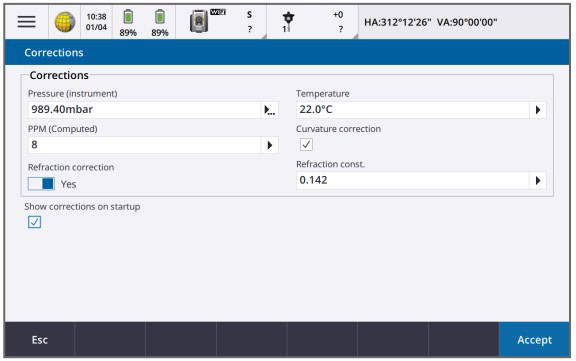
Task: Open the hamburger main menu
Action: [x=26, y=22]
